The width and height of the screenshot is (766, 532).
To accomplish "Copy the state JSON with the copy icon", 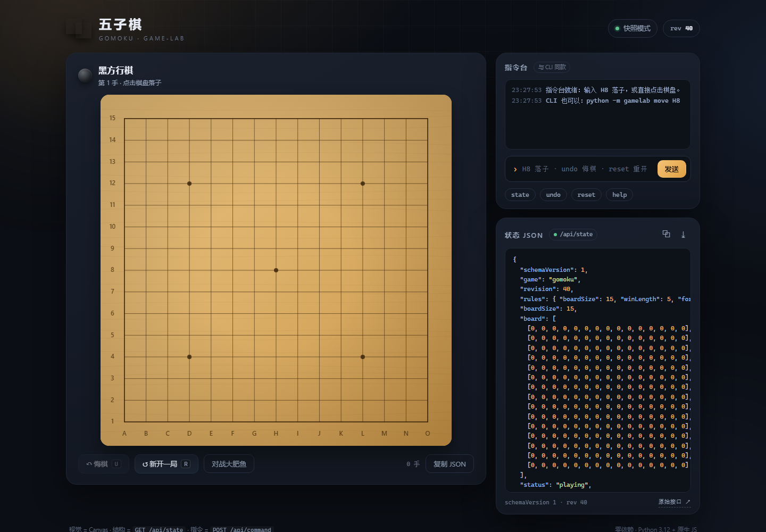I will pos(666,234).
